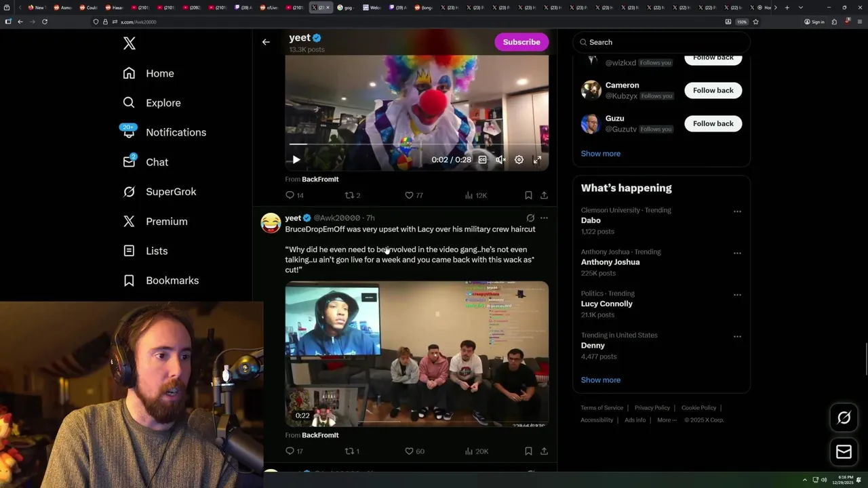Repost the clown video post
The image size is (868, 488).
point(353,195)
